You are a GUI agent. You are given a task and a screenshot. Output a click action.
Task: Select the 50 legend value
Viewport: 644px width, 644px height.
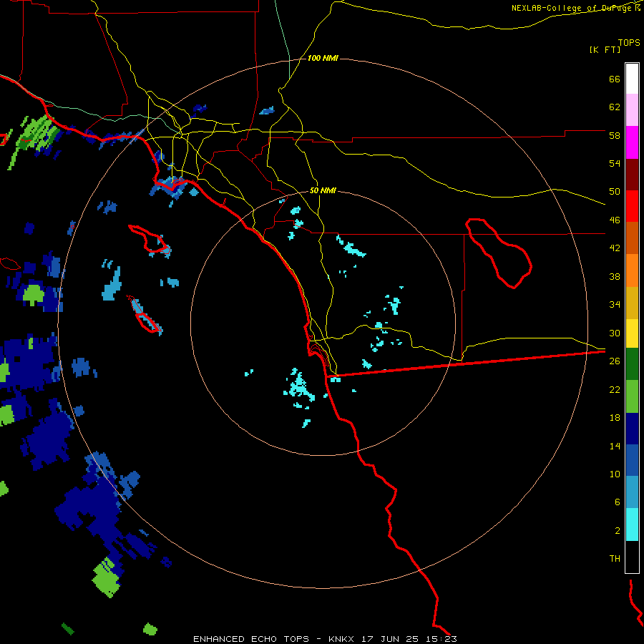click(615, 192)
